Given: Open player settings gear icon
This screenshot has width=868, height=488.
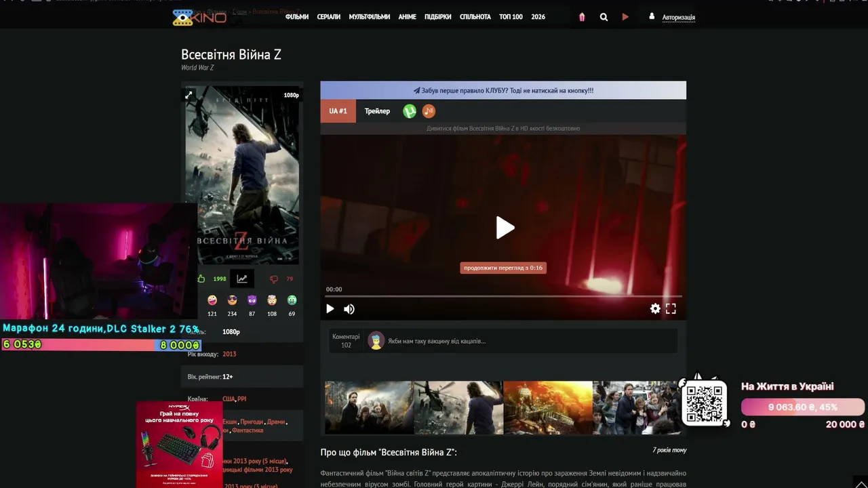Looking at the screenshot, I should [655, 308].
